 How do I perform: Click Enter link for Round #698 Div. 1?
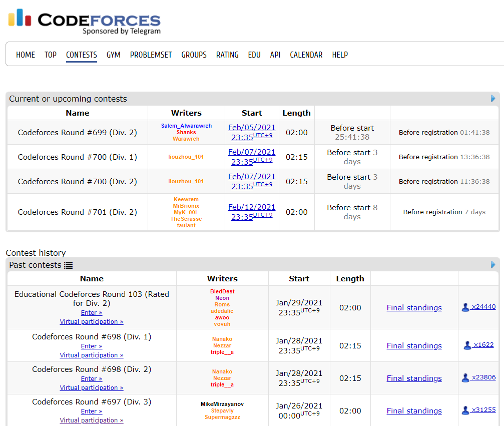coord(92,346)
